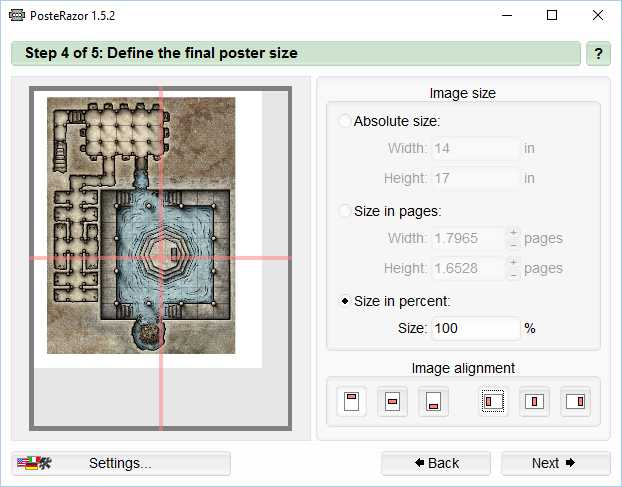The height and width of the screenshot is (487, 622).
Task: Increase pages Width with plus stepper
Action: [x=514, y=232]
